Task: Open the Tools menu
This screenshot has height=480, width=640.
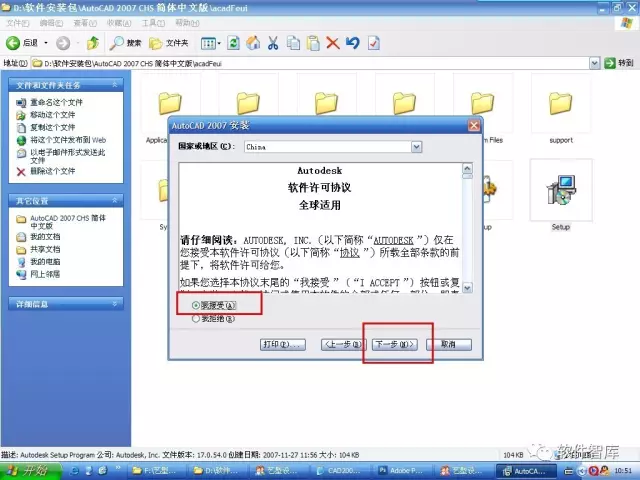Action: pos(153,23)
